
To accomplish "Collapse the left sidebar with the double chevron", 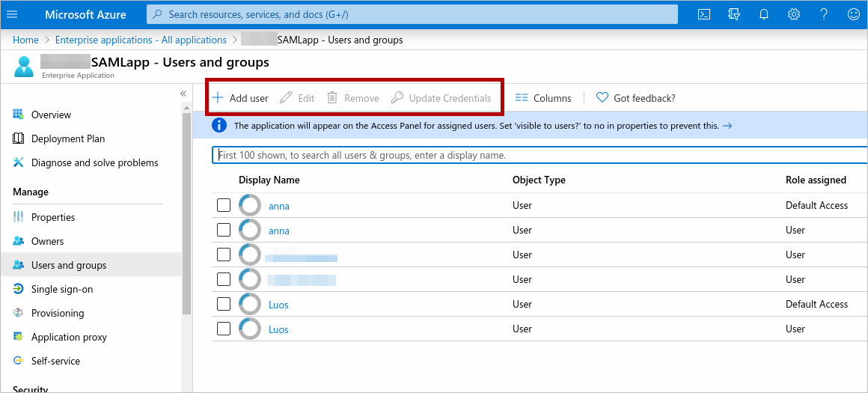I will point(183,94).
